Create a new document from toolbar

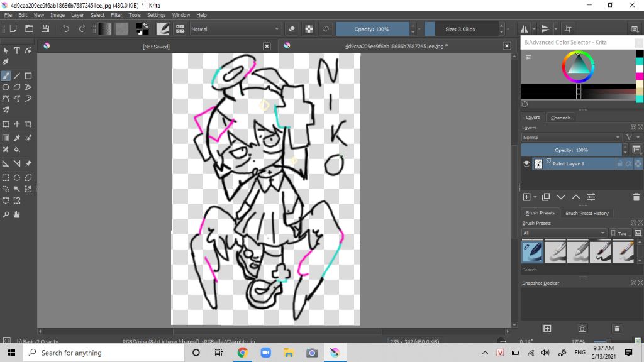[13, 29]
